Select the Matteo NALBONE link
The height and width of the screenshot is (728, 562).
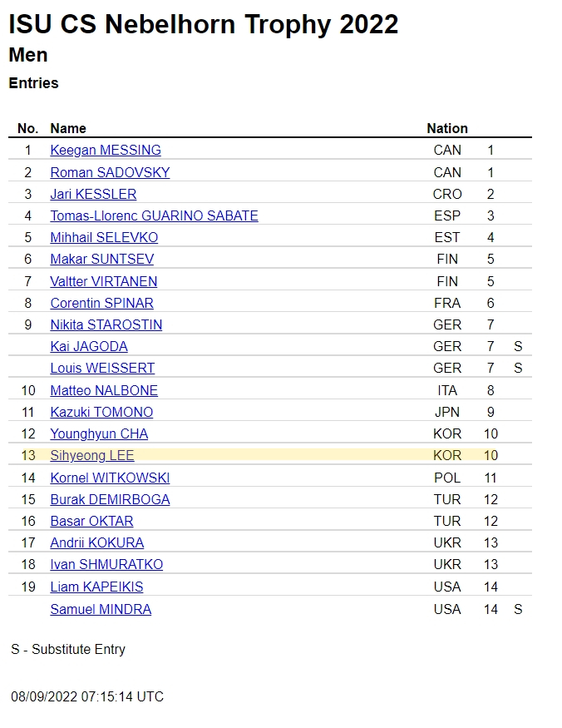(x=104, y=390)
